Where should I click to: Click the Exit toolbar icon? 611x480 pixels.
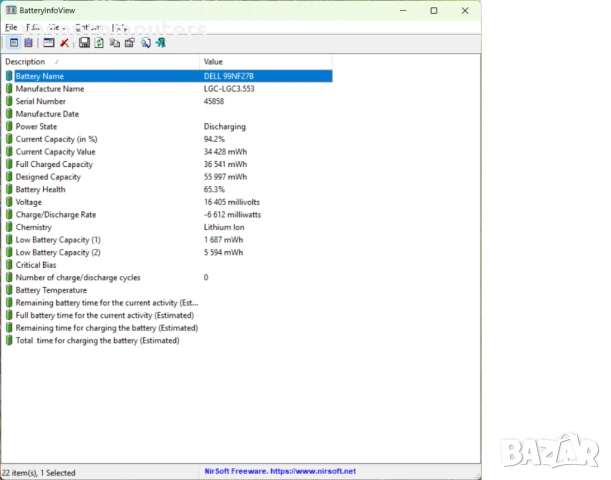161,43
